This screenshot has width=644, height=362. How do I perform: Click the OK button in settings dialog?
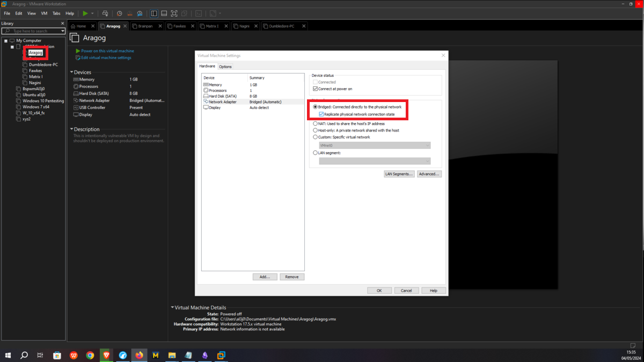(x=379, y=291)
